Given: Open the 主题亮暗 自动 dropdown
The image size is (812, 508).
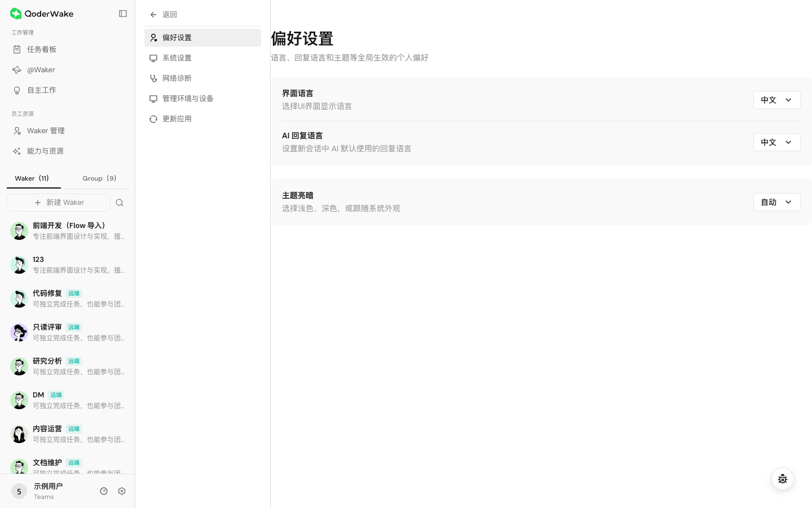Looking at the screenshot, I should point(777,202).
